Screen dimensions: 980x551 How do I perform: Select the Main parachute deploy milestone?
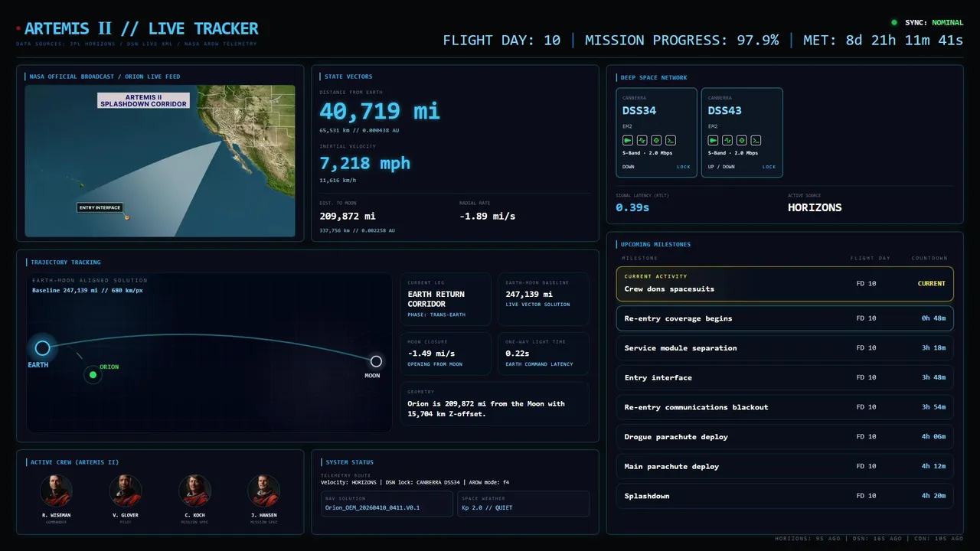pos(785,466)
